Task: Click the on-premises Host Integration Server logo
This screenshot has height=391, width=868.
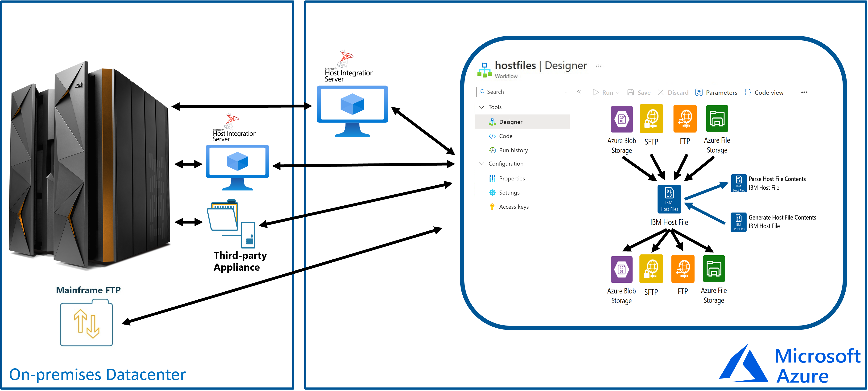Action: [234, 128]
